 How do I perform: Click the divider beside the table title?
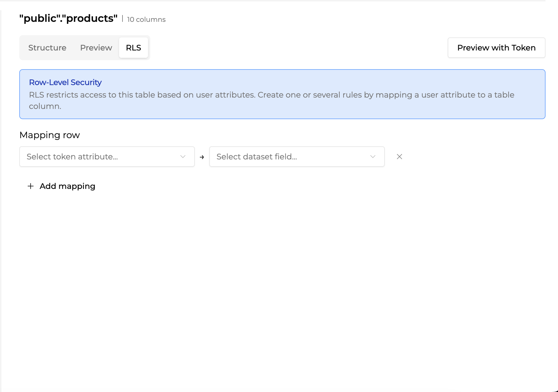click(122, 19)
